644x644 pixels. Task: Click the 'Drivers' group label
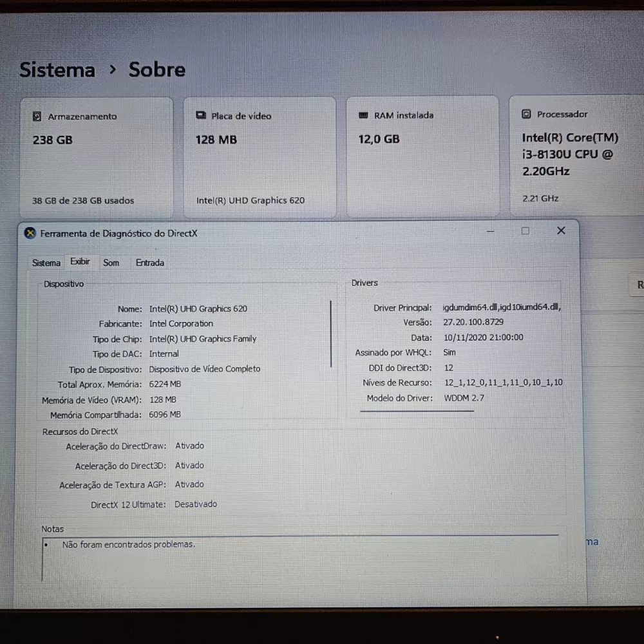point(365,283)
